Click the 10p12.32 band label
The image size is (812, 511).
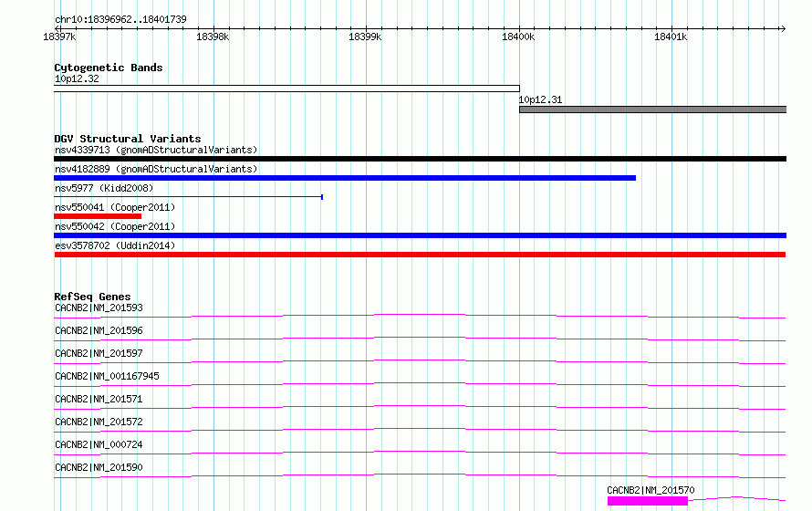77,78
